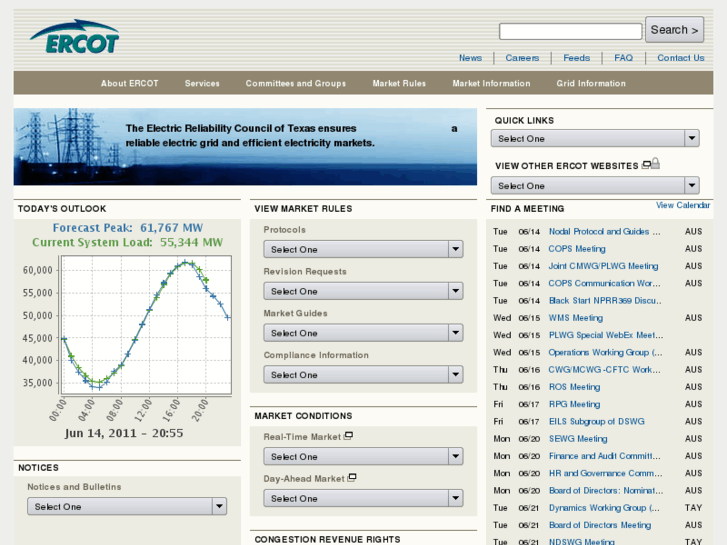Focus the search text field
Viewport: 727px width, 545px height.
[x=570, y=32]
